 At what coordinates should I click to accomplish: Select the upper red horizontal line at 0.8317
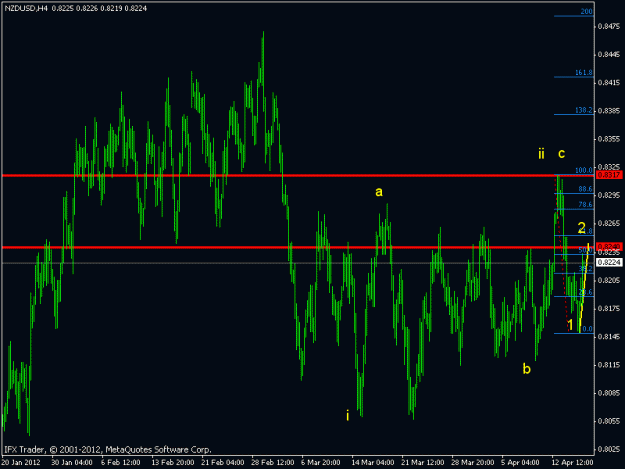click(x=298, y=175)
